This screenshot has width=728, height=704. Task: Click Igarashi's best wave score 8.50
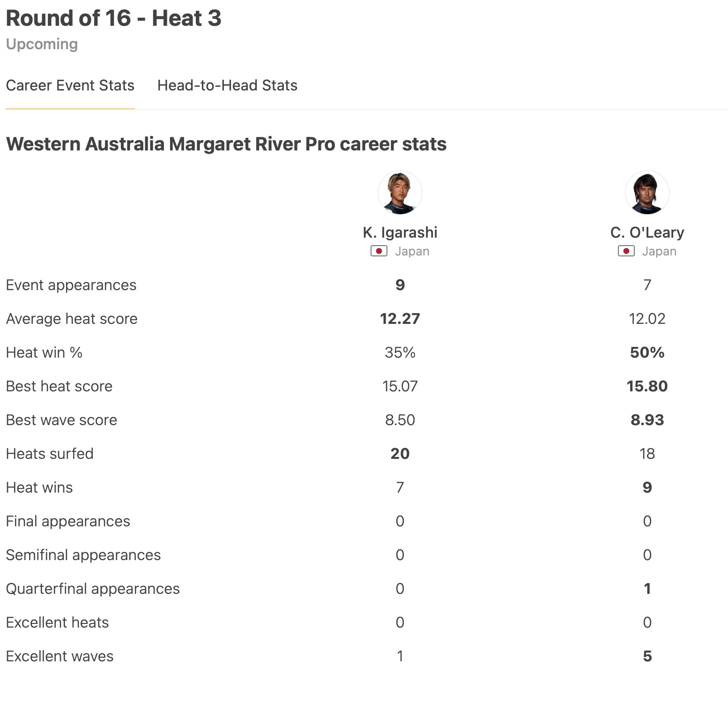(400, 420)
